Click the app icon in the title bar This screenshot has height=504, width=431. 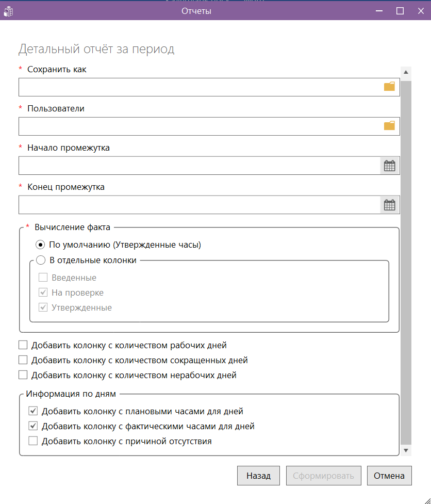(8, 11)
